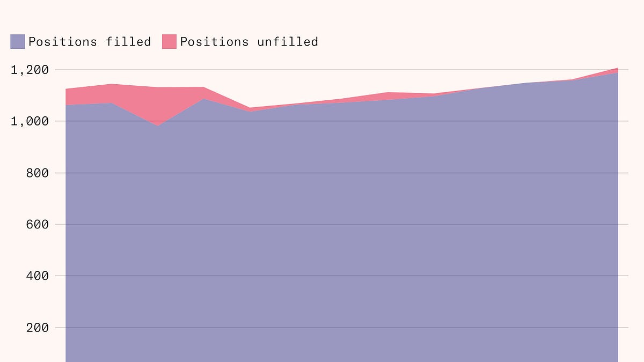The width and height of the screenshot is (644, 362).
Task: Click the 1,000 y-axis label
Action: (x=30, y=121)
